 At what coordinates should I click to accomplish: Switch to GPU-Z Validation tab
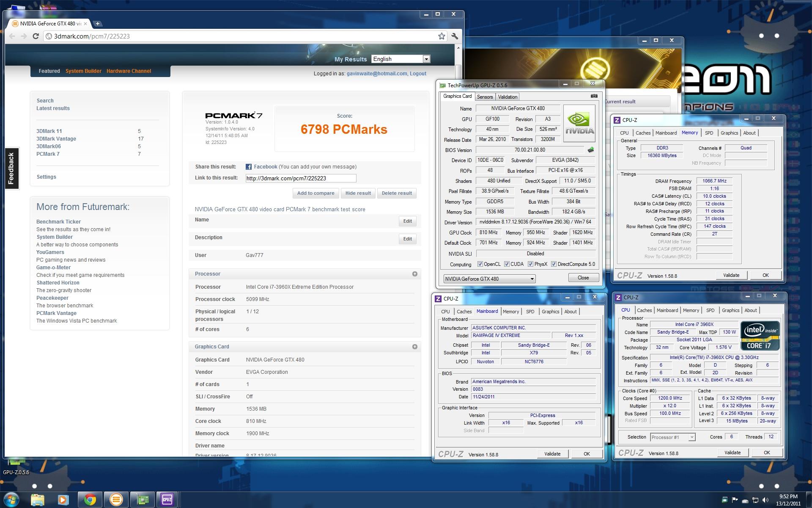coord(507,97)
